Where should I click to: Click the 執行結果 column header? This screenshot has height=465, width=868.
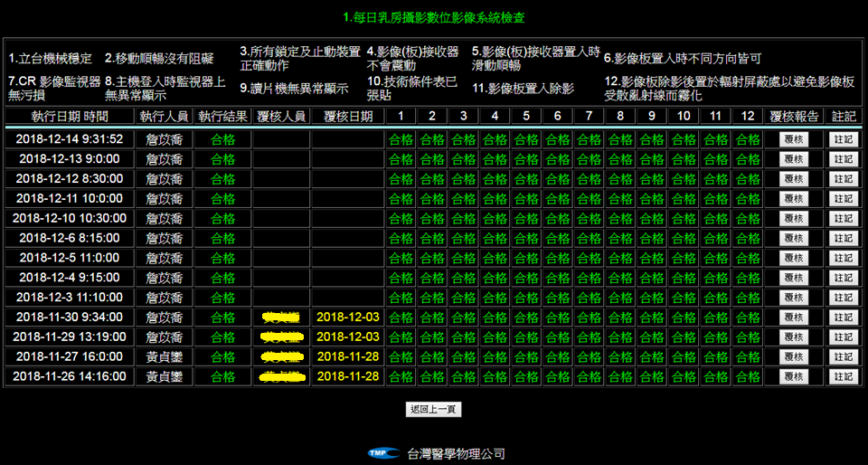(x=222, y=117)
